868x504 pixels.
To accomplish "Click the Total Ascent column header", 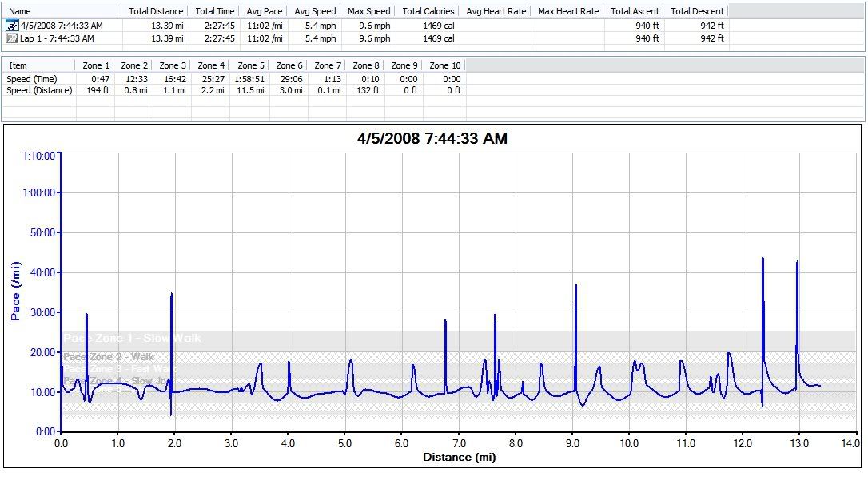I will 635,11.
